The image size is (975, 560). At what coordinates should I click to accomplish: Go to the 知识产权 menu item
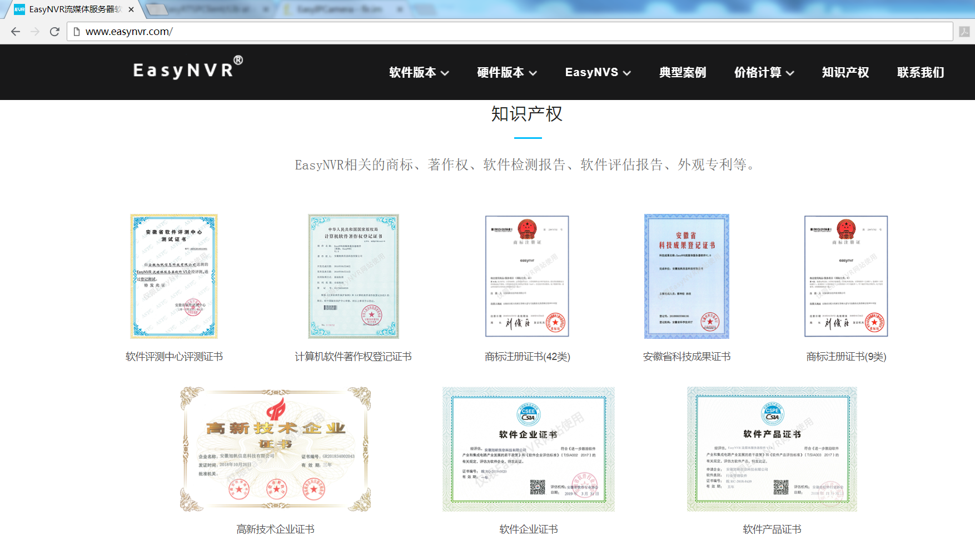click(x=845, y=72)
